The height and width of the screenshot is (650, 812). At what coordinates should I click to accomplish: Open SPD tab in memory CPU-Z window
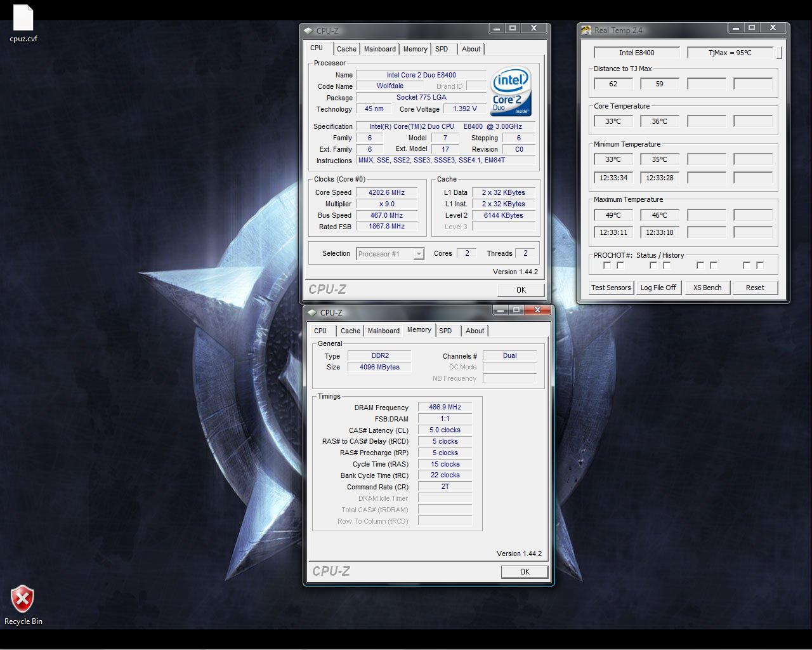[445, 331]
